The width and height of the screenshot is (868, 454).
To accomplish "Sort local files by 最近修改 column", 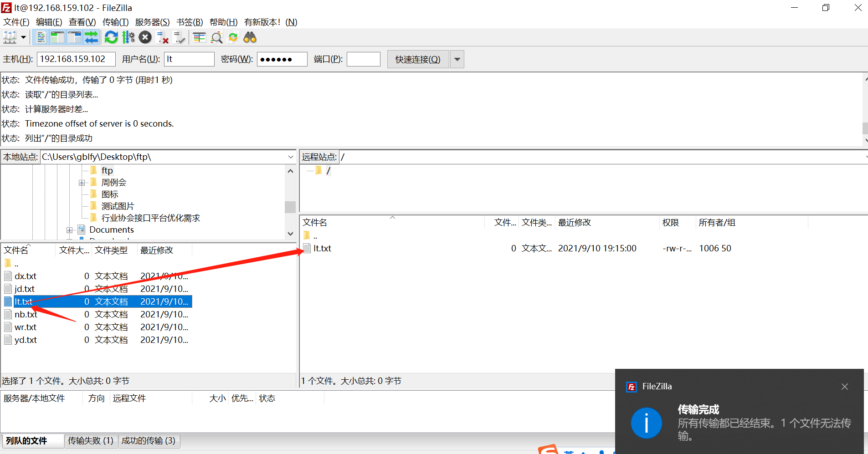I will (157, 250).
